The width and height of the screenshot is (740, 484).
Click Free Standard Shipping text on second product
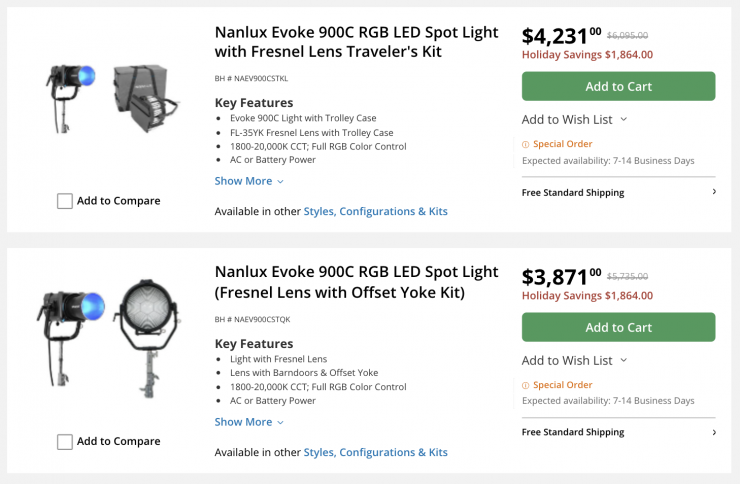[573, 432]
